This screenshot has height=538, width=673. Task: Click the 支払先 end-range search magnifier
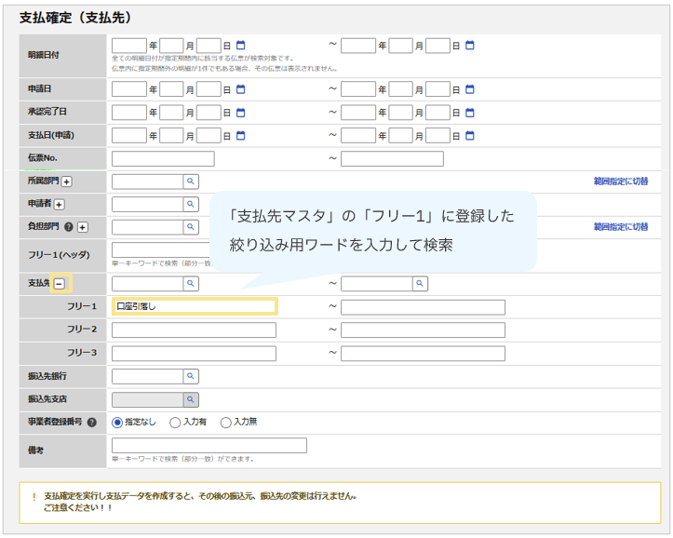click(420, 283)
